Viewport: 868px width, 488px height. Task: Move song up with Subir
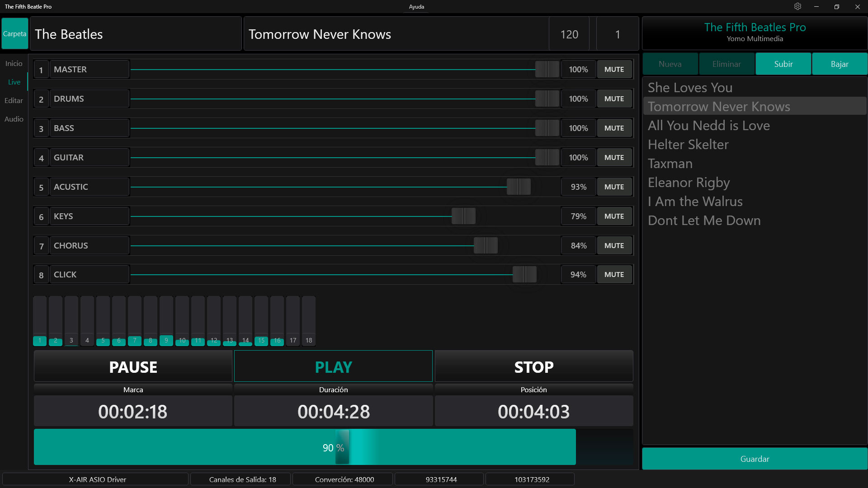[x=783, y=64]
